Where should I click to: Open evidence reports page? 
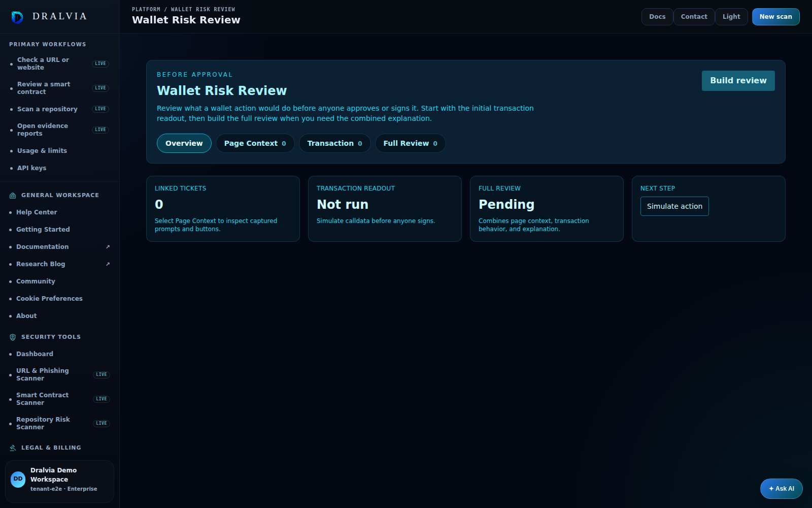click(60, 130)
